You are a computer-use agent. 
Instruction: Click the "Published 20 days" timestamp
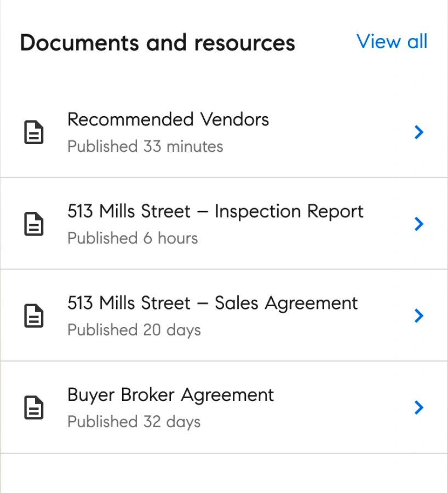[134, 330]
